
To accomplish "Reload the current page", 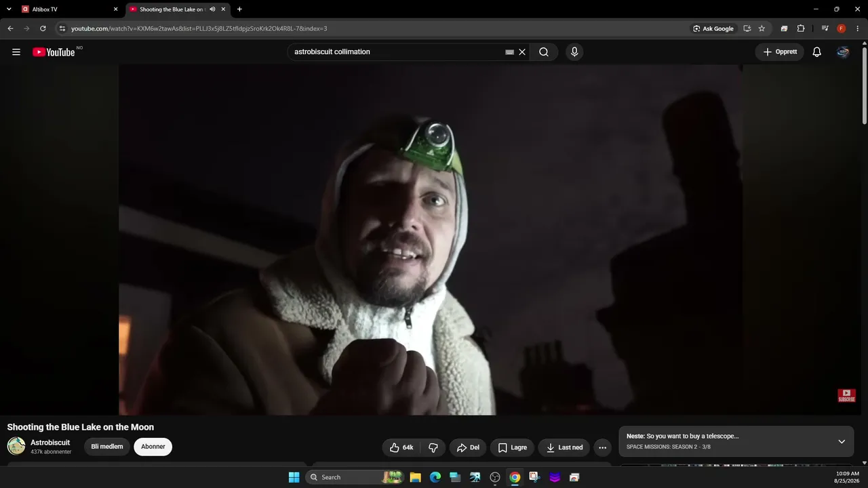I will point(43,28).
